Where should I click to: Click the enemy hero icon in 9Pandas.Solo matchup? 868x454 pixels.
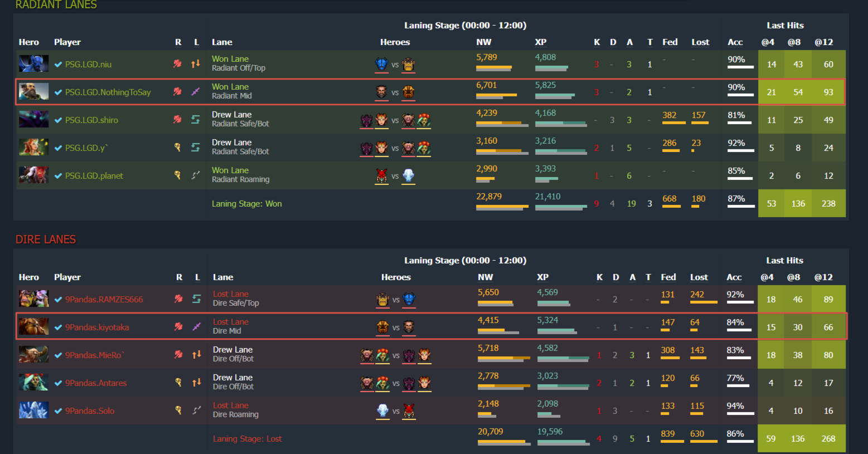[409, 411]
